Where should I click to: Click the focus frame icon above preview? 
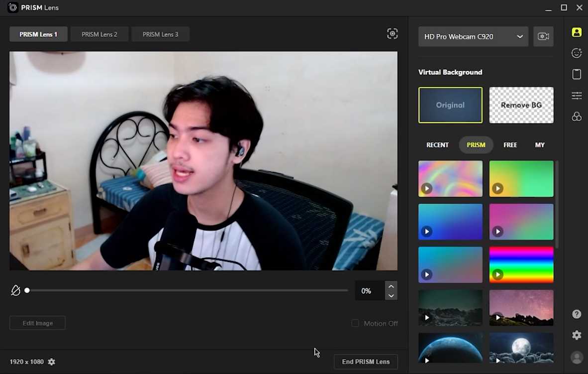point(392,33)
